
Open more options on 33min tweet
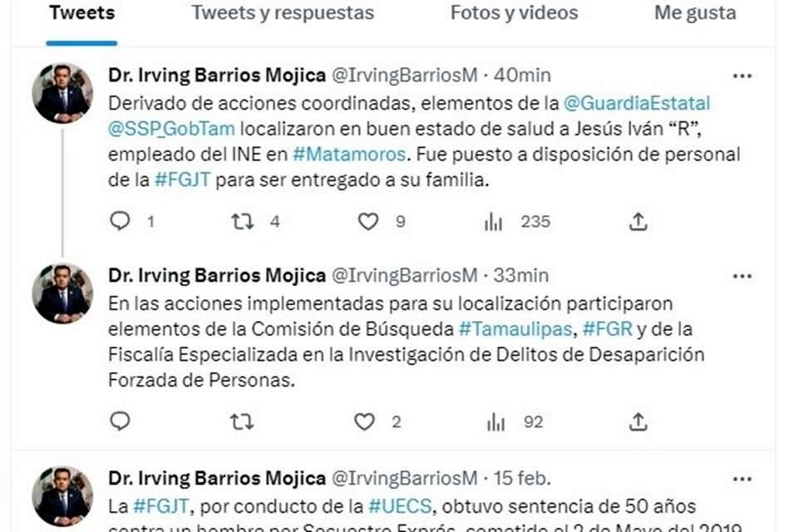[x=742, y=277]
